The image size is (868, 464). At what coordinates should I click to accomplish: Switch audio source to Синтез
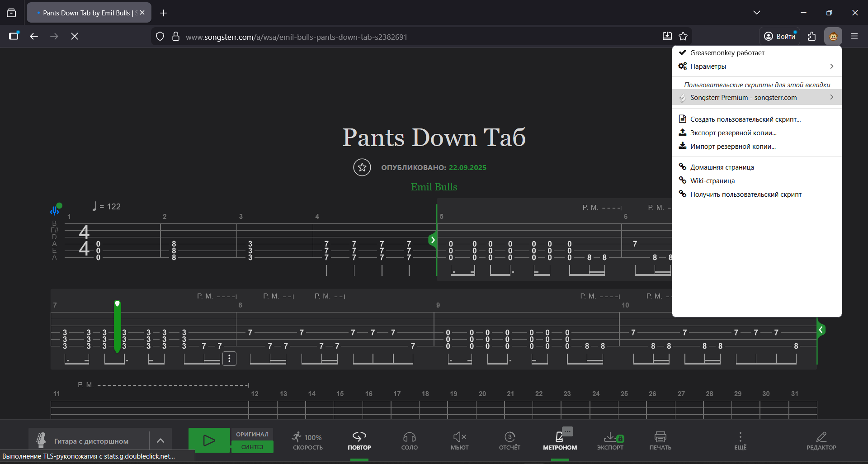pos(252,447)
